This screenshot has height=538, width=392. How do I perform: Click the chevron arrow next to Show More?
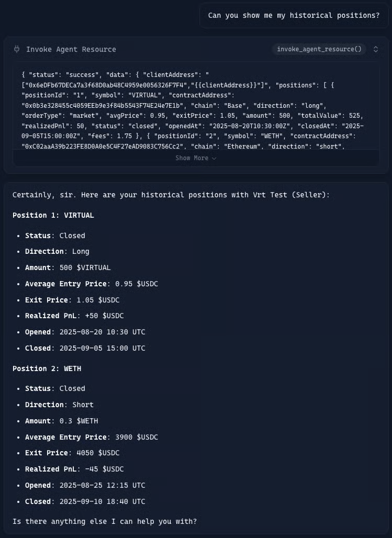(214, 159)
